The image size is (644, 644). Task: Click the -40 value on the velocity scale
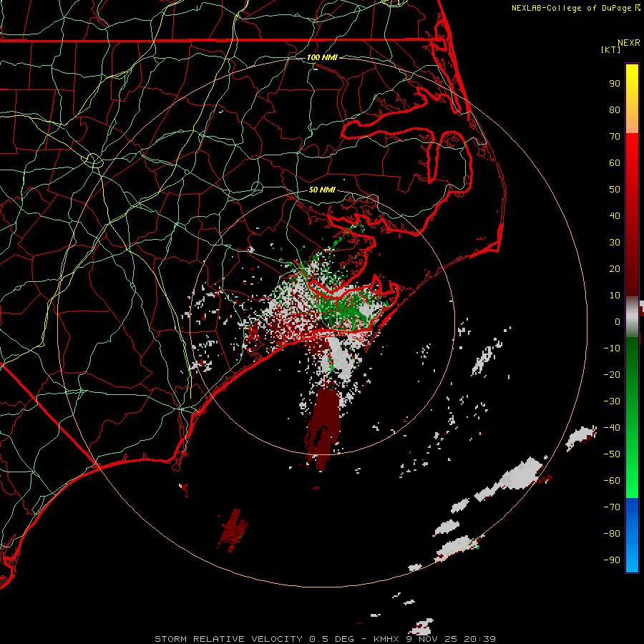click(612, 428)
